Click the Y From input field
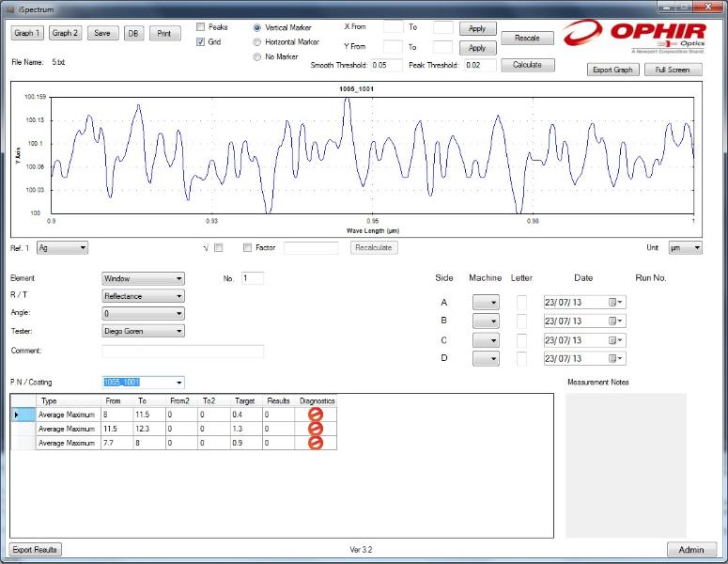Image resolution: width=728 pixels, height=564 pixels. pyautogui.click(x=394, y=47)
